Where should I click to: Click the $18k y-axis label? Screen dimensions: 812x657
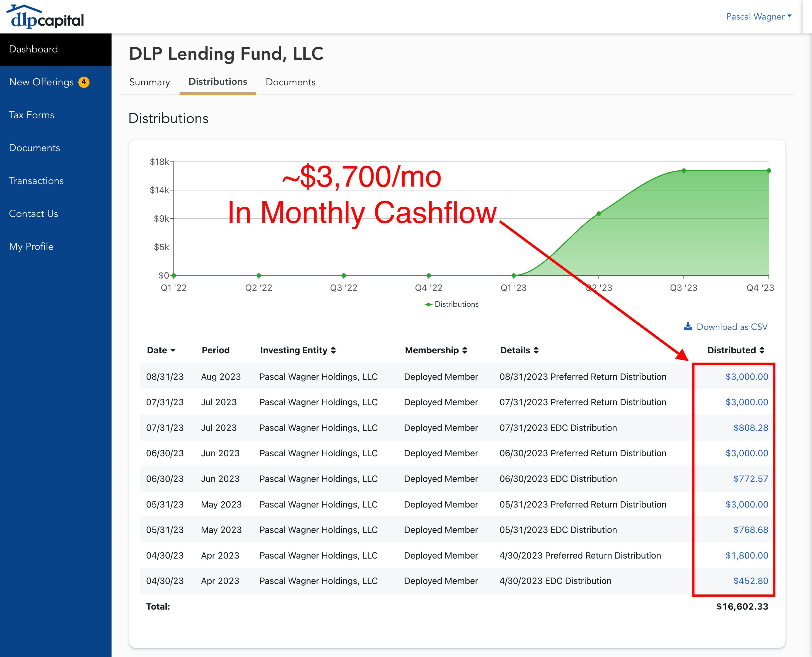159,162
